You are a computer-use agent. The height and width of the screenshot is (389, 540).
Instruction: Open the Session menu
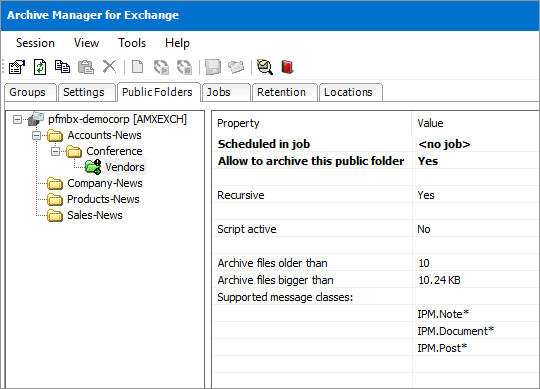point(35,43)
